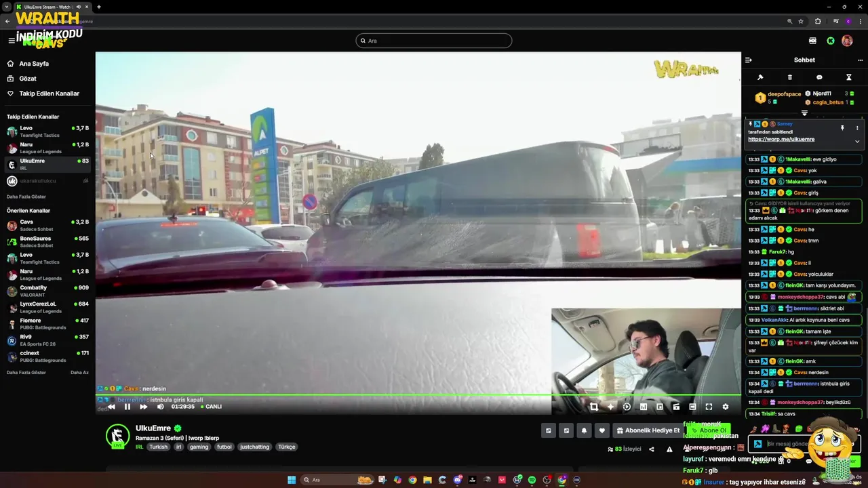Open the Levo followed channel
Viewport: 868px width, 488px height.
47,131
